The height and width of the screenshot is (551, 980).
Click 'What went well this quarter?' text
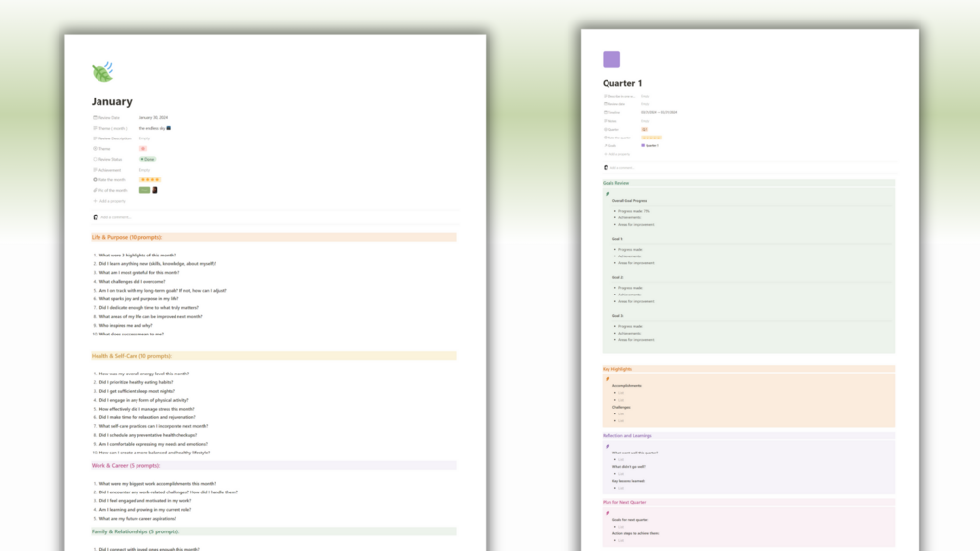click(x=635, y=453)
